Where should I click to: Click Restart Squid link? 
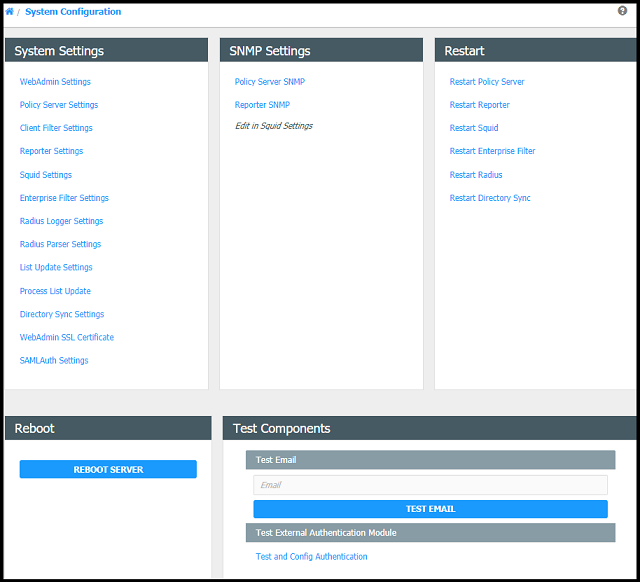tap(473, 128)
